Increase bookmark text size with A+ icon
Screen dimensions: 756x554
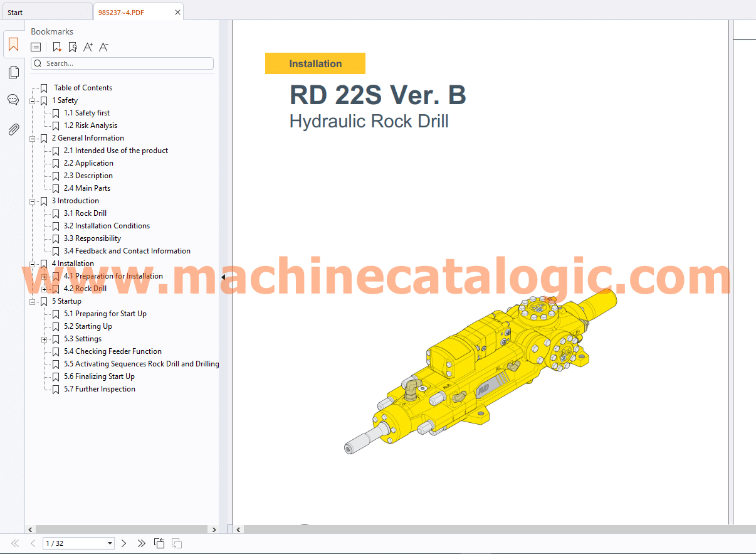click(88, 47)
